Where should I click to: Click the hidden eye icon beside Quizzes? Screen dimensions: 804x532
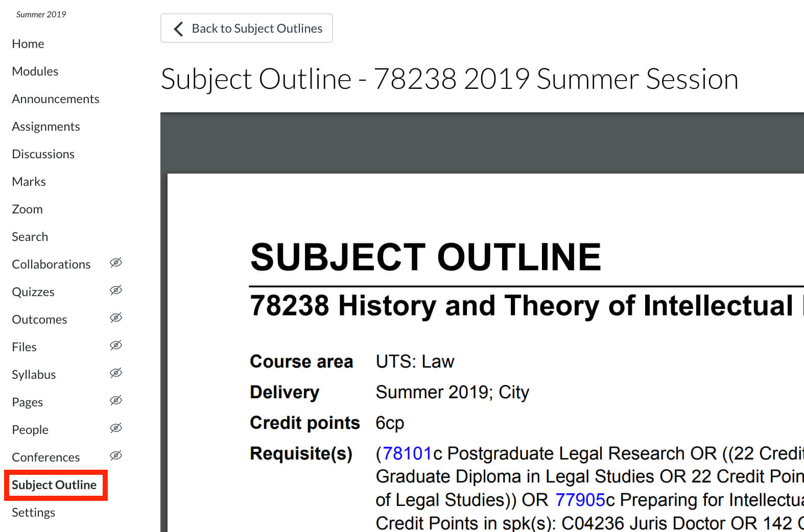pyautogui.click(x=116, y=291)
